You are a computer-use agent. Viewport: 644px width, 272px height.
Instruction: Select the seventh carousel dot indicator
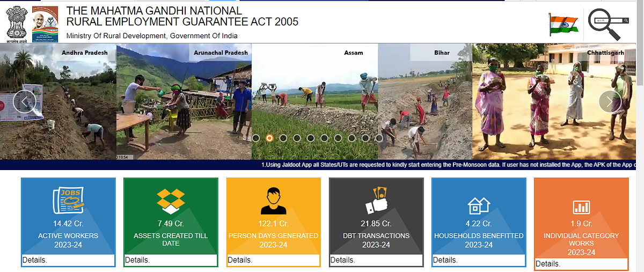point(338,138)
